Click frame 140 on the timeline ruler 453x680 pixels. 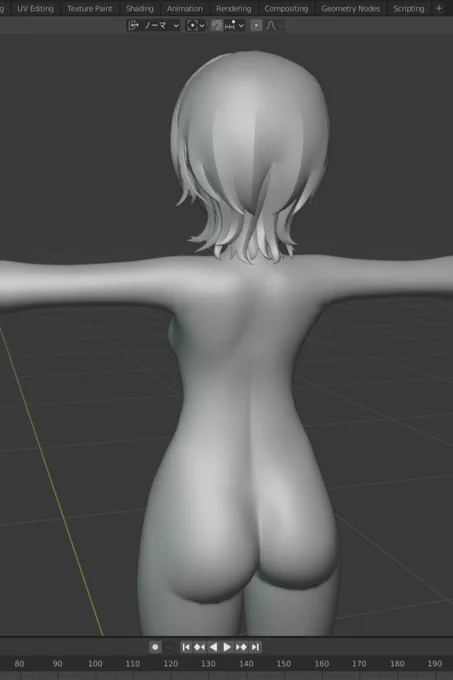[x=246, y=664]
